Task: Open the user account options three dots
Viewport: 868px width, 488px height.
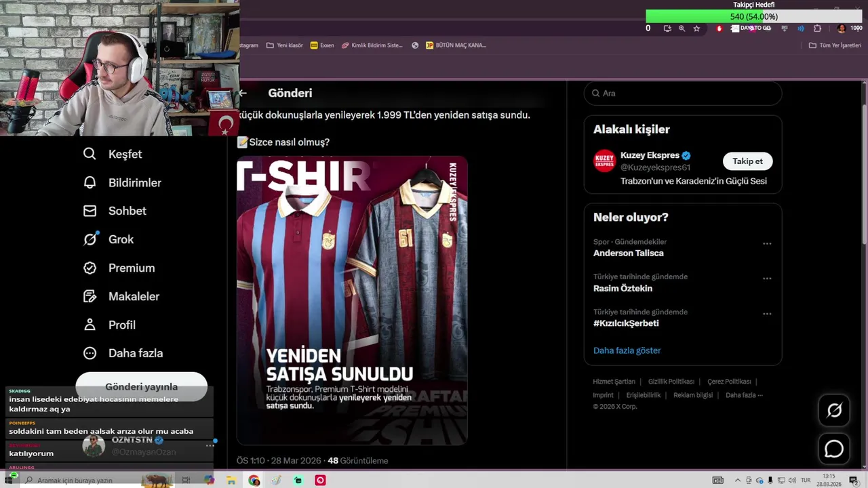Action: point(210,445)
